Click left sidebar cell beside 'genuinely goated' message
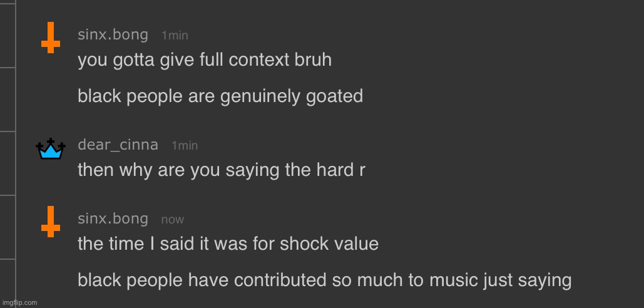Viewport: 644px width, 308px height. 8,100
